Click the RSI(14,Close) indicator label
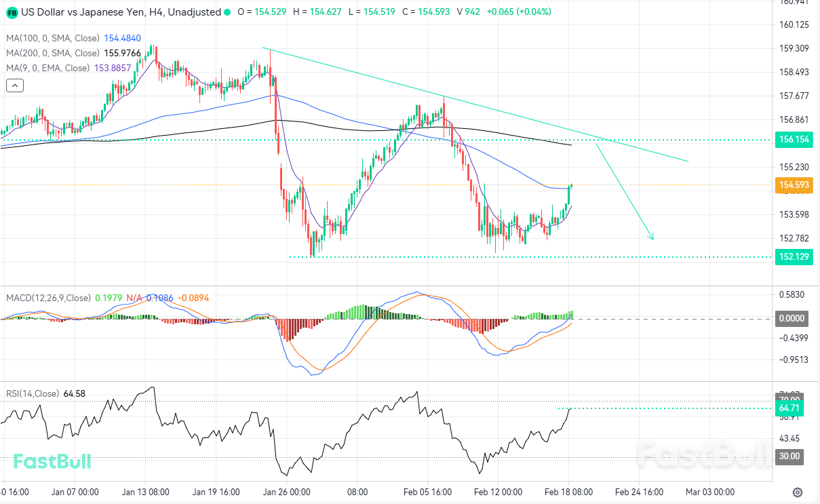 (x=32, y=393)
